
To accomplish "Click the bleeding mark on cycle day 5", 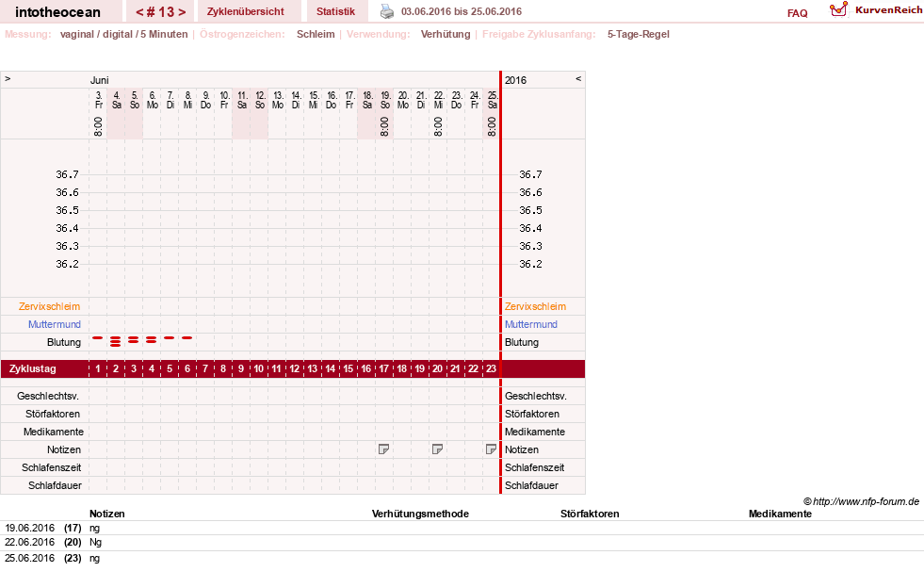I will pyautogui.click(x=170, y=338).
